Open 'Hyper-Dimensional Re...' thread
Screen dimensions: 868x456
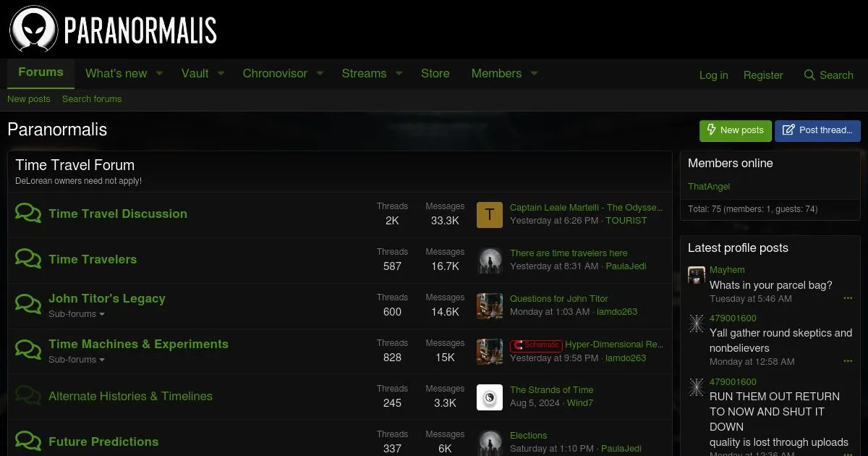614,344
